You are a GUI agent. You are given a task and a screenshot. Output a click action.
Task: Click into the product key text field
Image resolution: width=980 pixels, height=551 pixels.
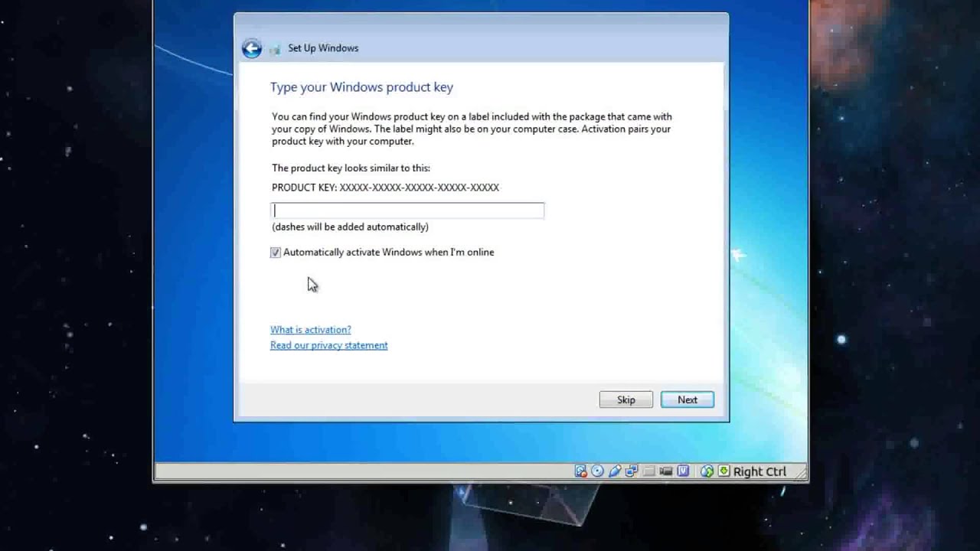point(407,210)
